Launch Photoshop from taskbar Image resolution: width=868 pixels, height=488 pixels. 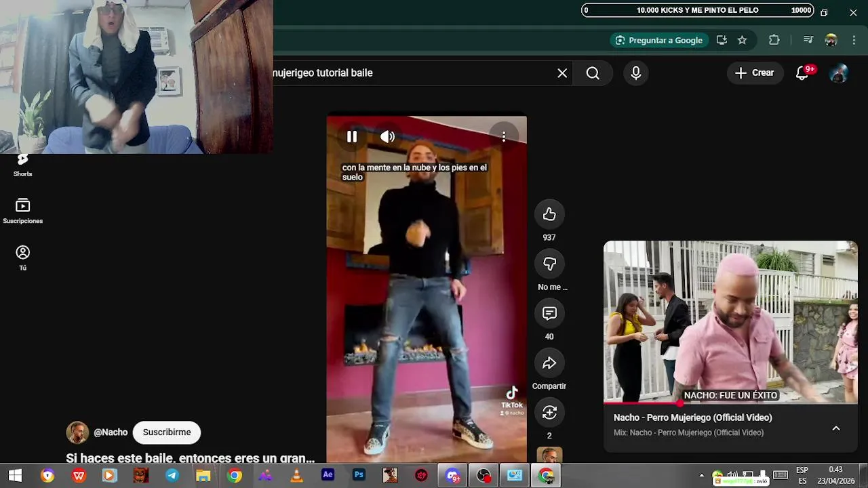tap(359, 476)
